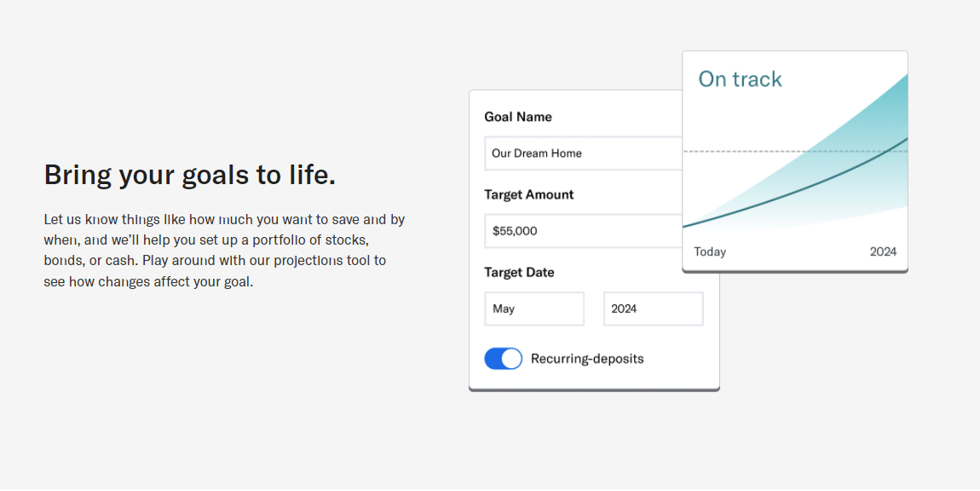Click the On track projection card
Screen dimensions: 980x491
tap(795, 162)
